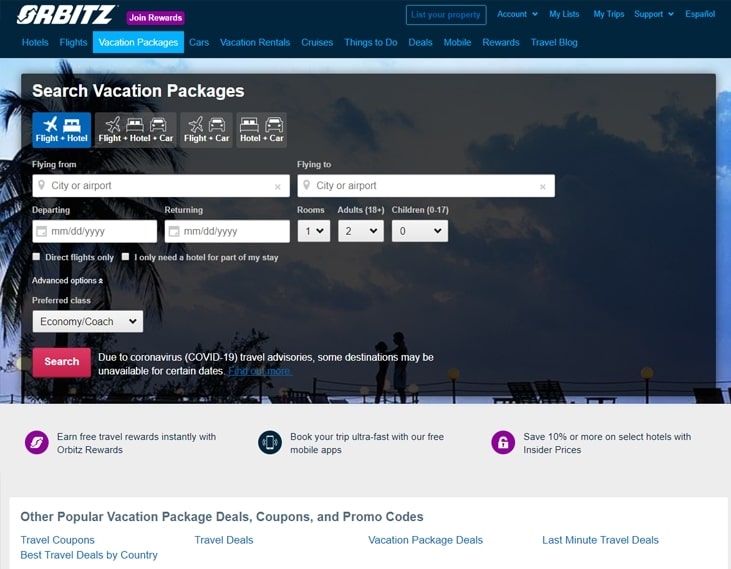The width and height of the screenshot is (731, 569).
Task: Collapse Advanced options
Action: pos(67,281)
